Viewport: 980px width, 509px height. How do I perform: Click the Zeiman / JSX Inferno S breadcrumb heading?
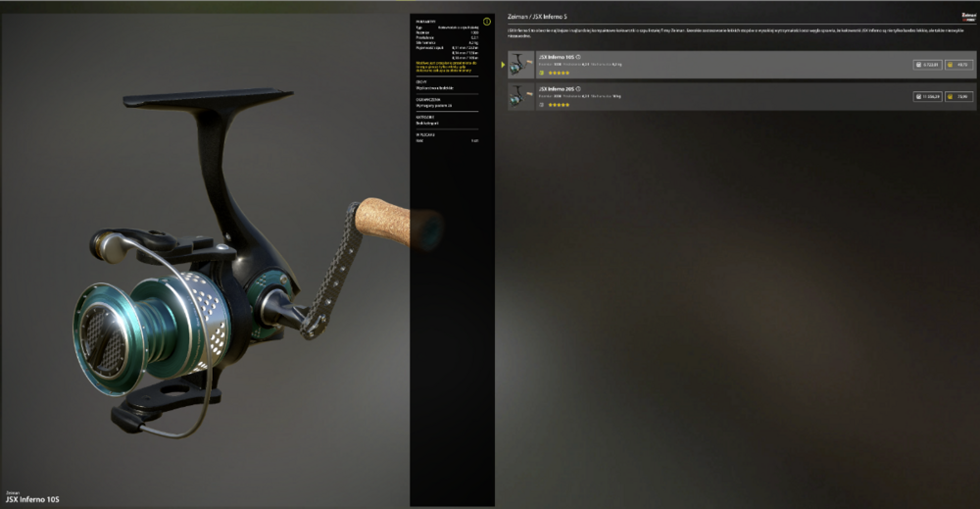[x=537, y=17]
